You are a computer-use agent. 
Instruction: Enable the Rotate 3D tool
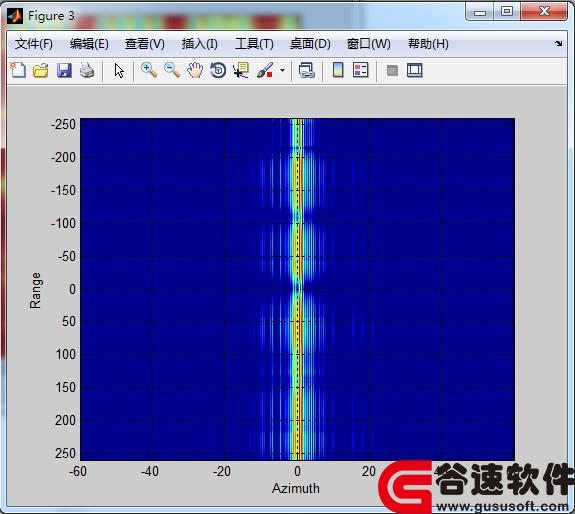pos(218,70)
